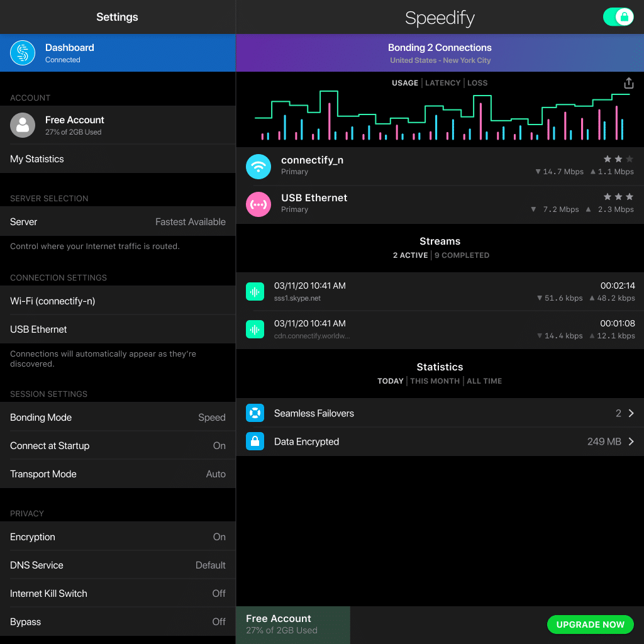
Task: Click the usage graph chart area
Action: click(x=439, y=116)
